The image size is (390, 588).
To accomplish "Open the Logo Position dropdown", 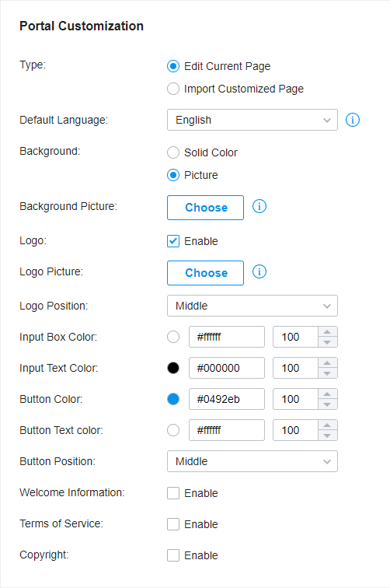I will pos(252,306).
